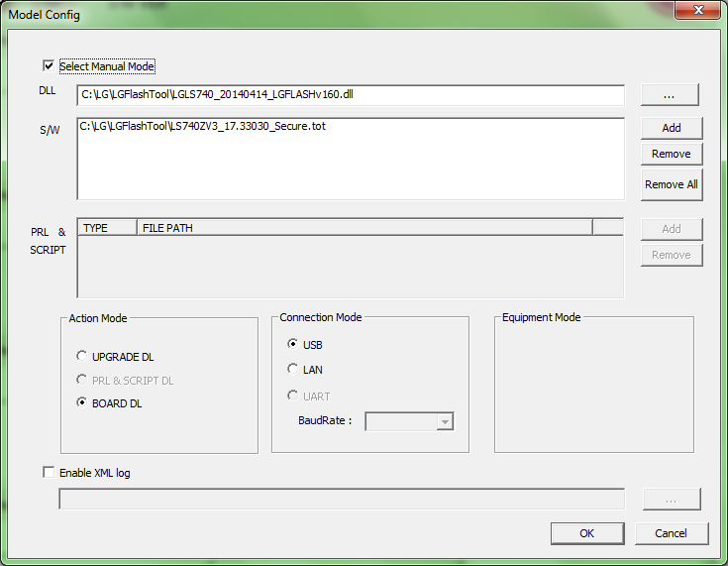Image resolution: width=728 pixels, height=566 pixels.
Task: Click Cancel to dismiss the dialog
Action: coord(671,533)
